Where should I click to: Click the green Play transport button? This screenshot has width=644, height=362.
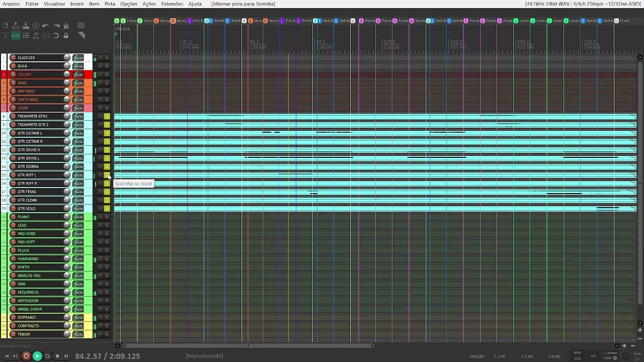click(x=37, y=356)
